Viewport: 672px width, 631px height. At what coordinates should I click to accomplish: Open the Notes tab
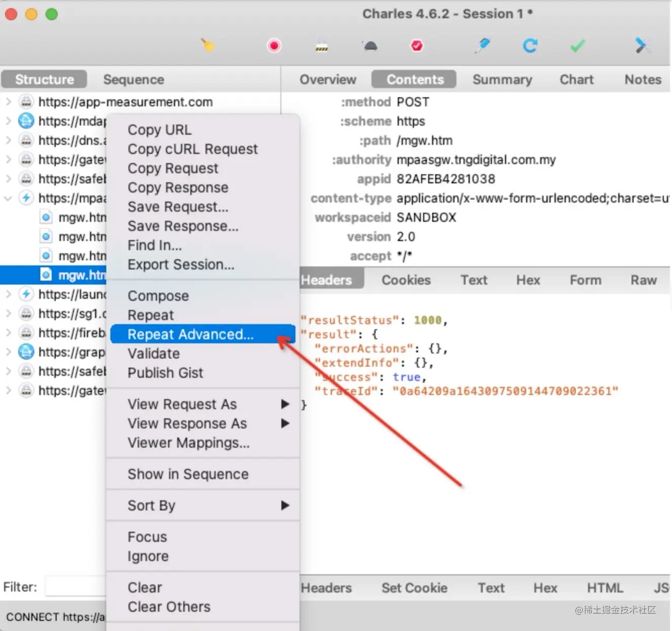point(643,80)
